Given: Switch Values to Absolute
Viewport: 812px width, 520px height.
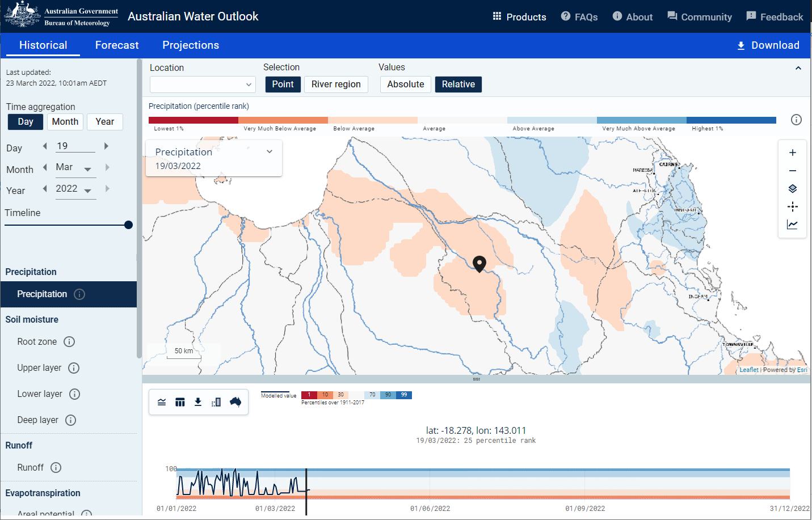Looking at the screenshot, I should (x=405, y=84).
